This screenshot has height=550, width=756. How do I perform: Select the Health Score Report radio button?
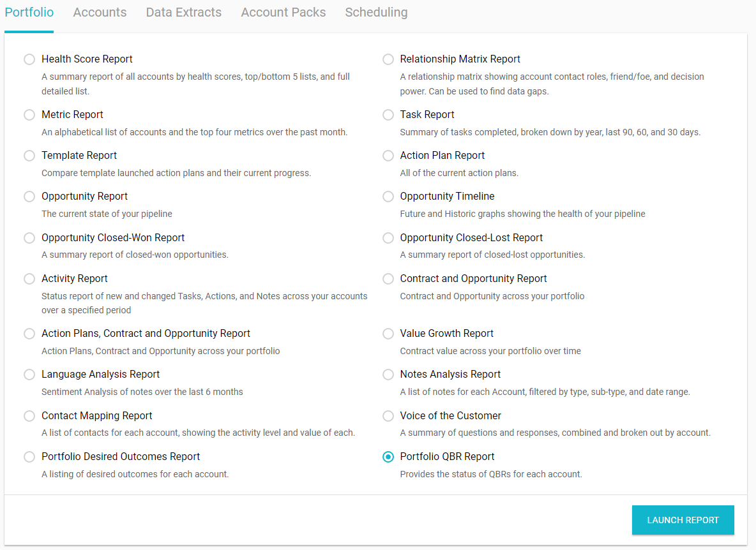tap(29, 59)
